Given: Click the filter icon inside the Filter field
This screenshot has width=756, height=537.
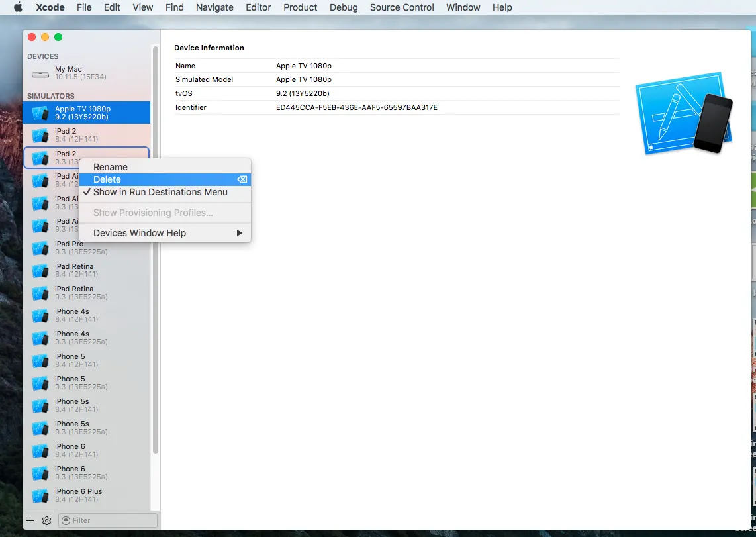Looking at the screenshot, I should pyautogui.click(x=67, y=520).
